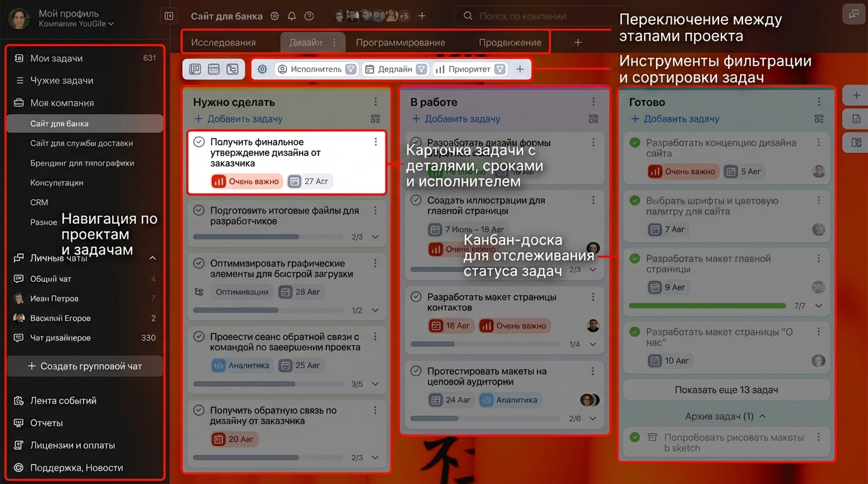
Task: Expand subtasks of Протестировать макеты card
Action: [x=592, y=418]
